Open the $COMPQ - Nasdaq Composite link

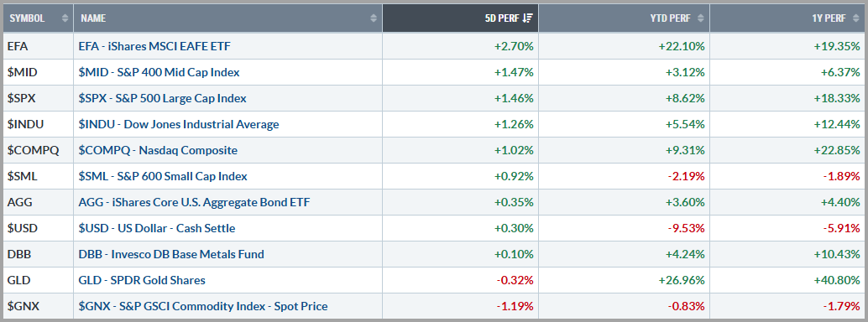[158, 150]
